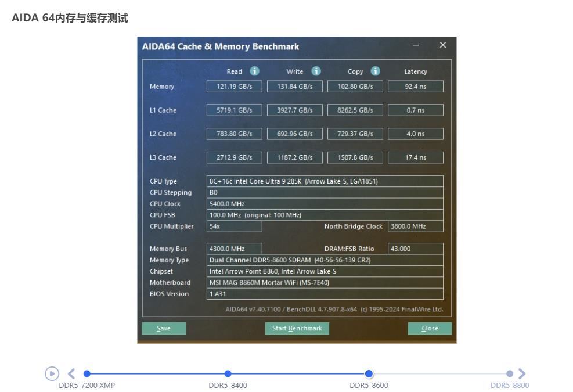The height and width of the screenshot is (392, 573).
Task: Click the Latency column header
Action: 416,71
